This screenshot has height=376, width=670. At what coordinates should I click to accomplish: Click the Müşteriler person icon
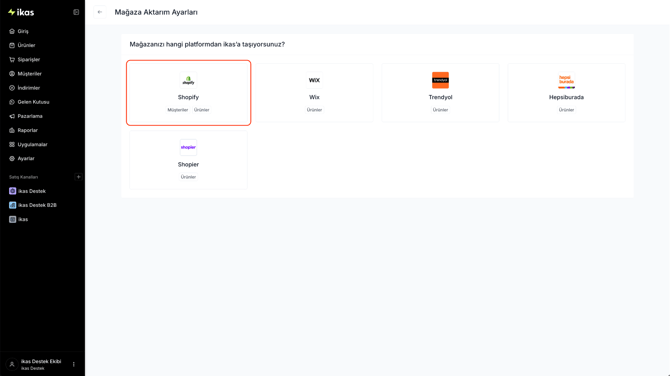pos(12,73)
